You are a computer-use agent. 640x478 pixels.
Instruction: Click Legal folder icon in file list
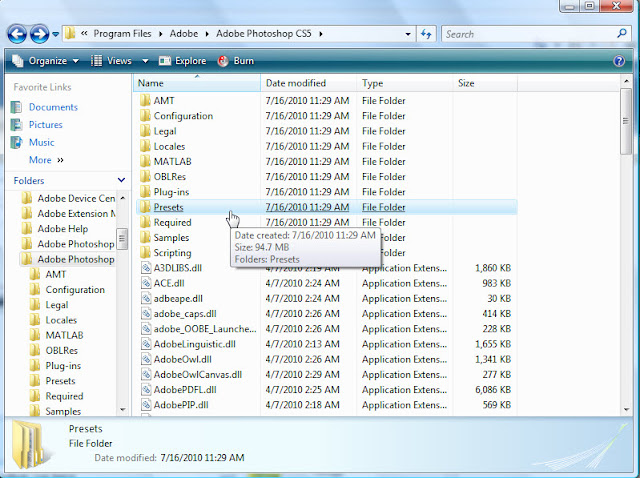(145, 131)
